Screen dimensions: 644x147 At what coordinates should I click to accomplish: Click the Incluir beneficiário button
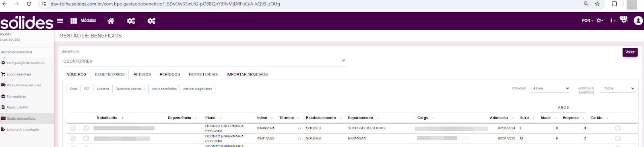click(164, 89)
